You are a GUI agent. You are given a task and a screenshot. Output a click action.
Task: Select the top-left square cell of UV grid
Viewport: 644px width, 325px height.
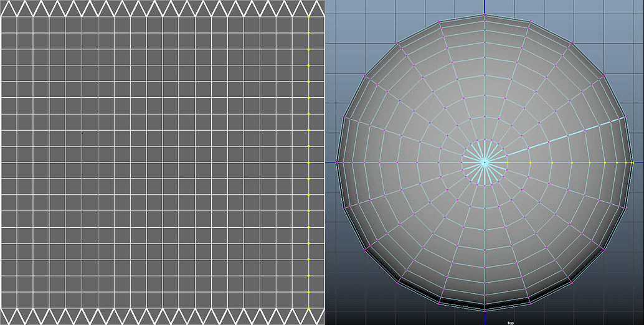[x=9, y=25]
